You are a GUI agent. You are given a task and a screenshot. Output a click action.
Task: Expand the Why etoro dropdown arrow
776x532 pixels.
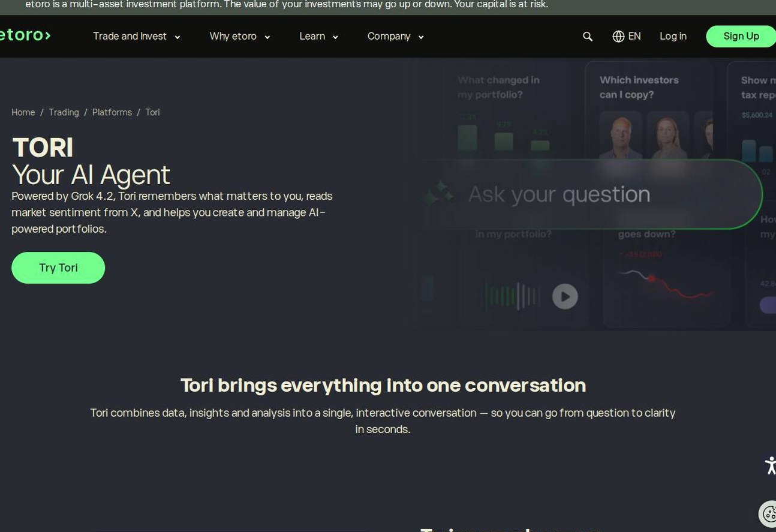267,37
